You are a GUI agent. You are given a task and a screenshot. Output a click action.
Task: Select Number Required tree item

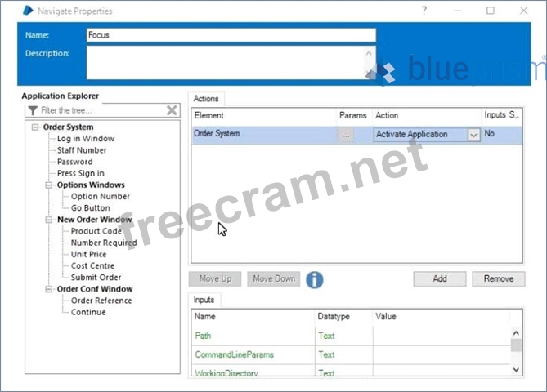coord(104,243)
